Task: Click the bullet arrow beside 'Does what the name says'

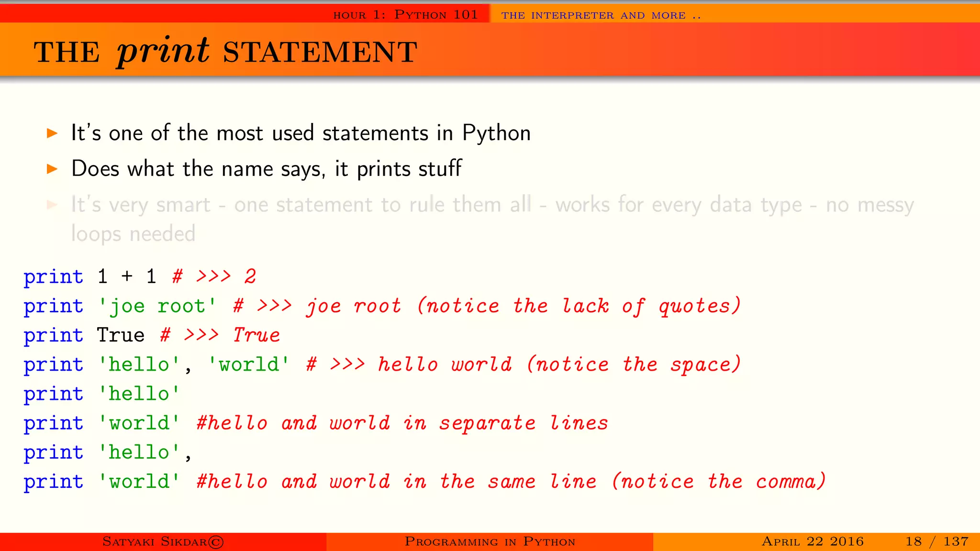Action: pos(52,169)
